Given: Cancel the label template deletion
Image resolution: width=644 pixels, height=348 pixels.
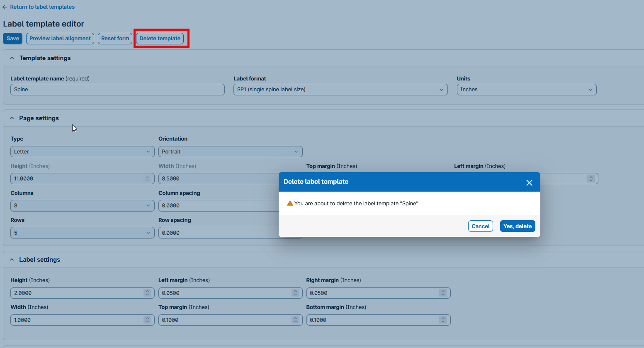Looking at the screenshot, I should (x=480, y=226).
